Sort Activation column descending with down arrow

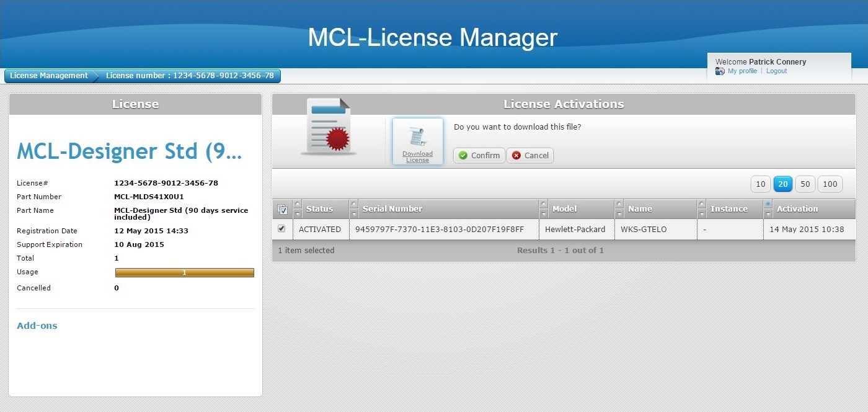(768, 213)
